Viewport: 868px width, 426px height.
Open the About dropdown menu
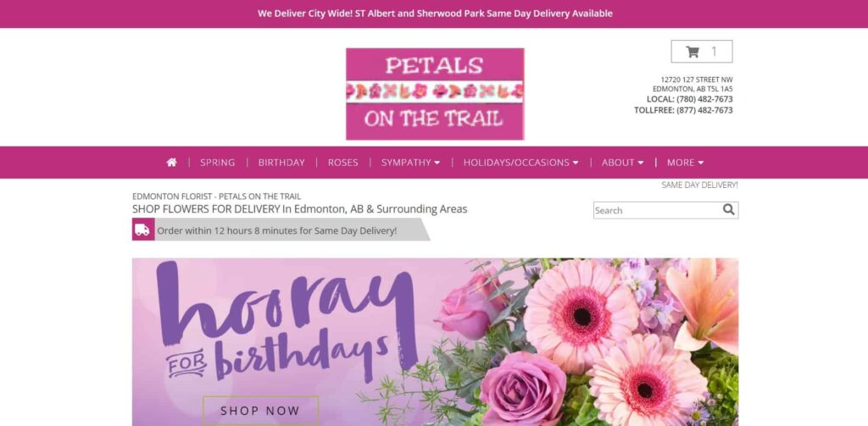623,162
